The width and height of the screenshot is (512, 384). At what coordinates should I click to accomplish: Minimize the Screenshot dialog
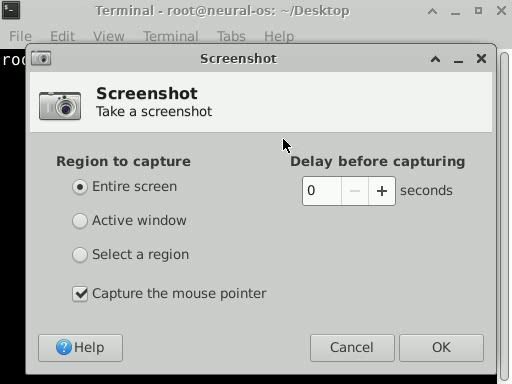click(458, 61)
